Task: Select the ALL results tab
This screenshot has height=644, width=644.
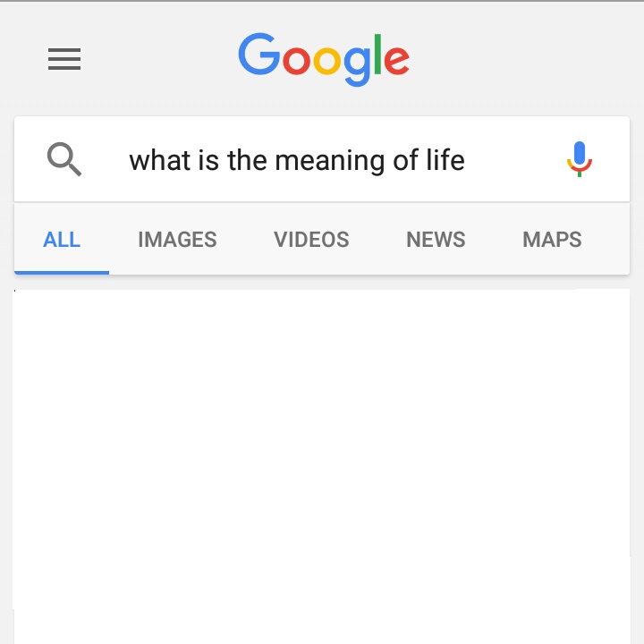Action: click(x=62, y=240)
